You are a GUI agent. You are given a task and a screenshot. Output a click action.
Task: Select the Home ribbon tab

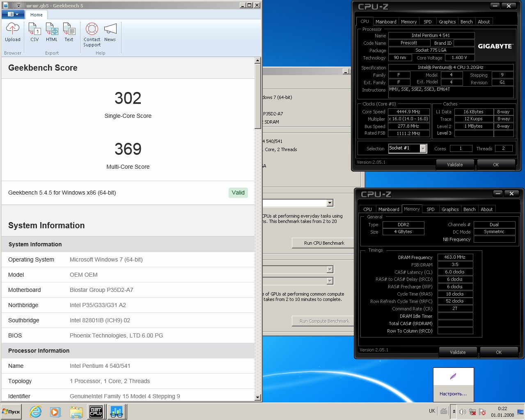click(x=37, y=15)
